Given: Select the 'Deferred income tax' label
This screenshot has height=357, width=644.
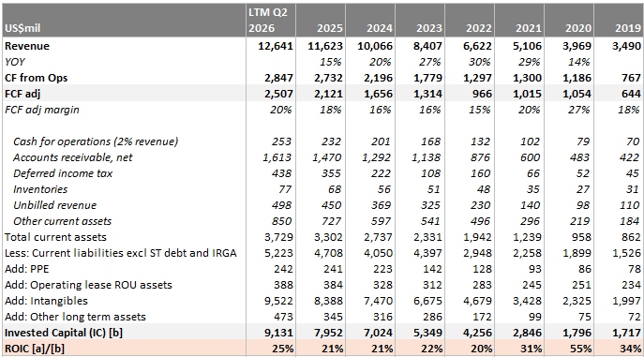Looking at the screenshot, I should coord(63,173).
